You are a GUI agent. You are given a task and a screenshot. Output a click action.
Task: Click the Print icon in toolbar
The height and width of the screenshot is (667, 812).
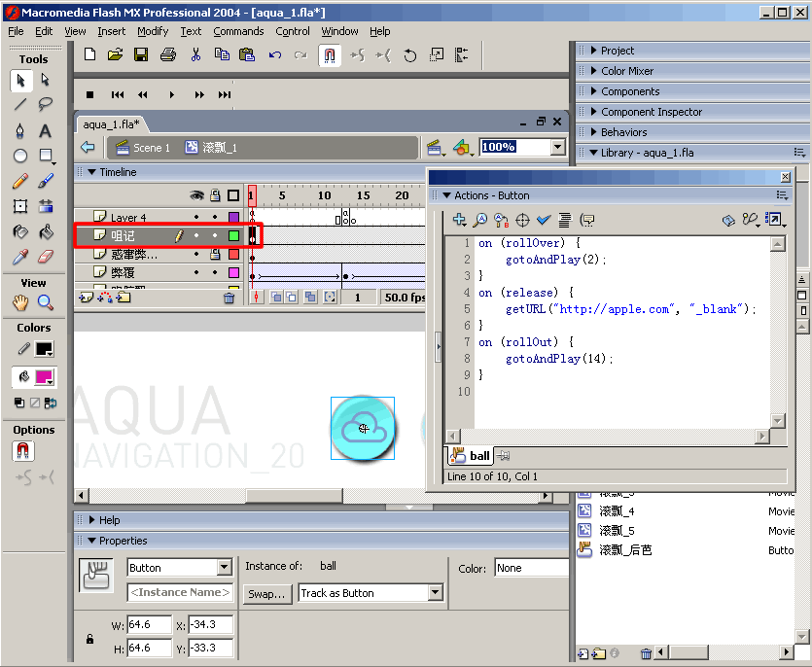pos(168,54)
